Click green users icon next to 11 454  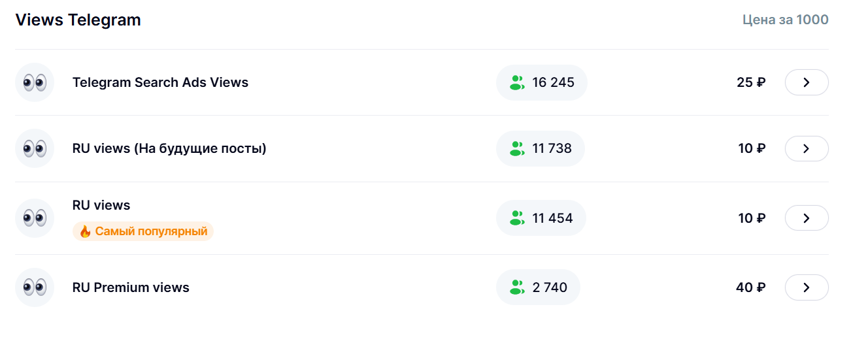(517, 218)
